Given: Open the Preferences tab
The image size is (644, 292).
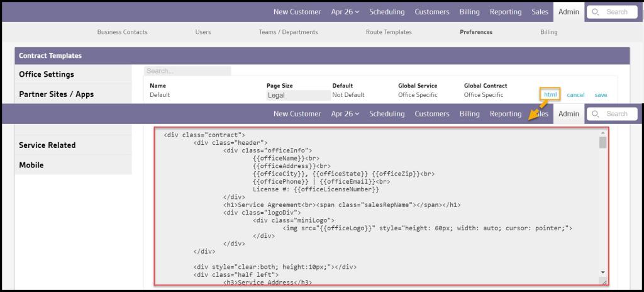Looking at the screenshot, I should point(476,32).
